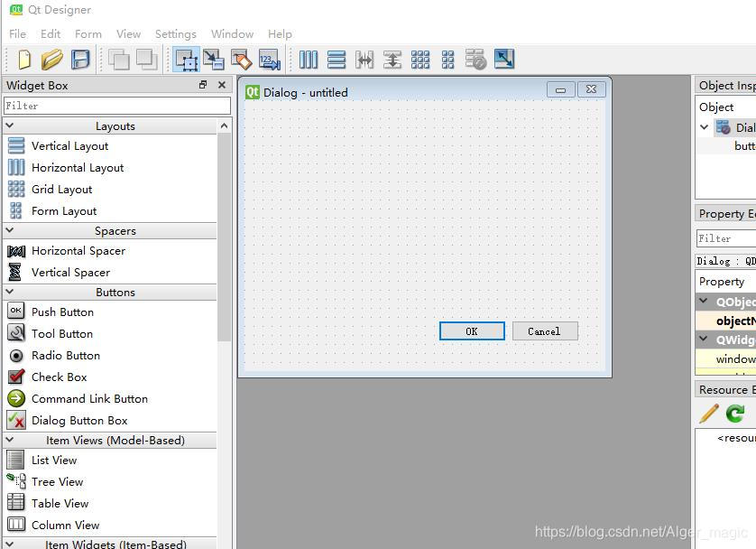Select the Edit Signals/Slots mode icon
The width and height of the screenshot is (756, 549).
(x=213, y=60)
